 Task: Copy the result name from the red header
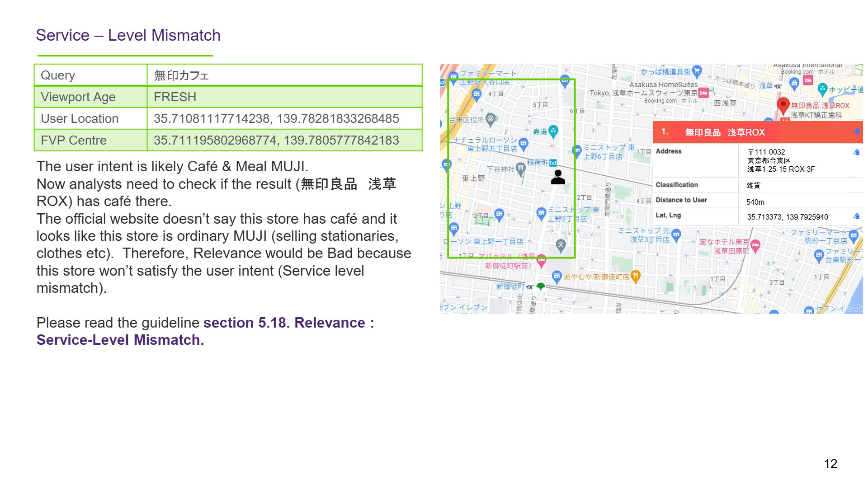(x=856, y=131)
